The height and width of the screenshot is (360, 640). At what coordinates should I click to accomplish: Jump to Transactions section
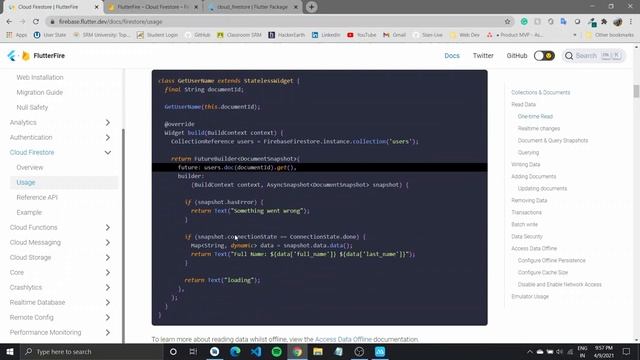point(526,212)
